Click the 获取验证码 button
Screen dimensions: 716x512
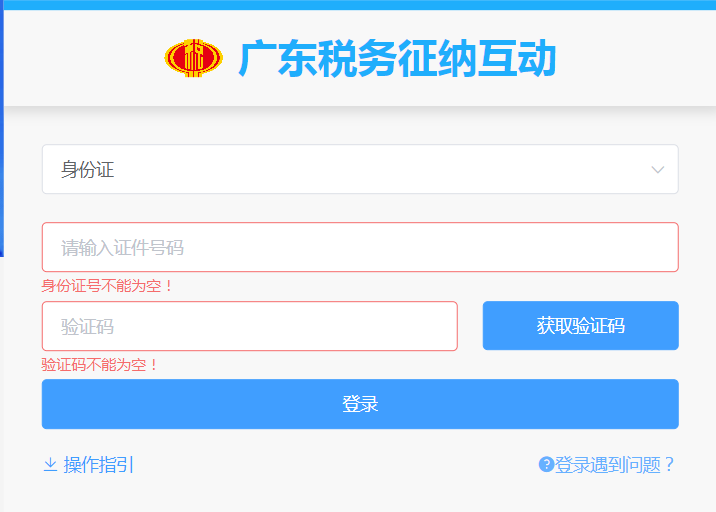580,326
